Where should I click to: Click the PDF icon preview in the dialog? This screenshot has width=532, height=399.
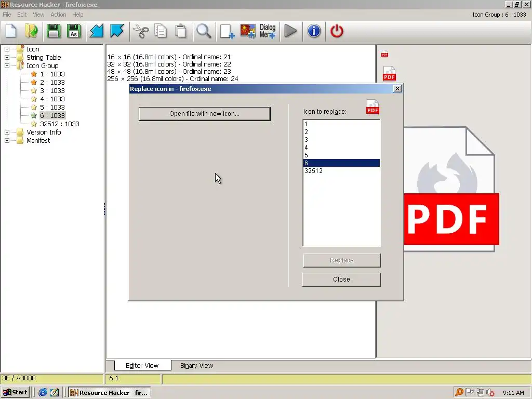(373, 107)
